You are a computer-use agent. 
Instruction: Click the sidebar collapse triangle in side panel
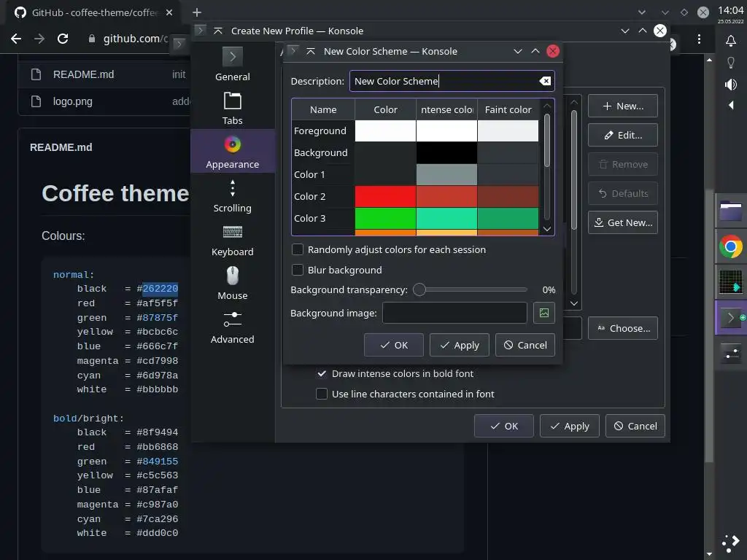[x=731, y=105]
